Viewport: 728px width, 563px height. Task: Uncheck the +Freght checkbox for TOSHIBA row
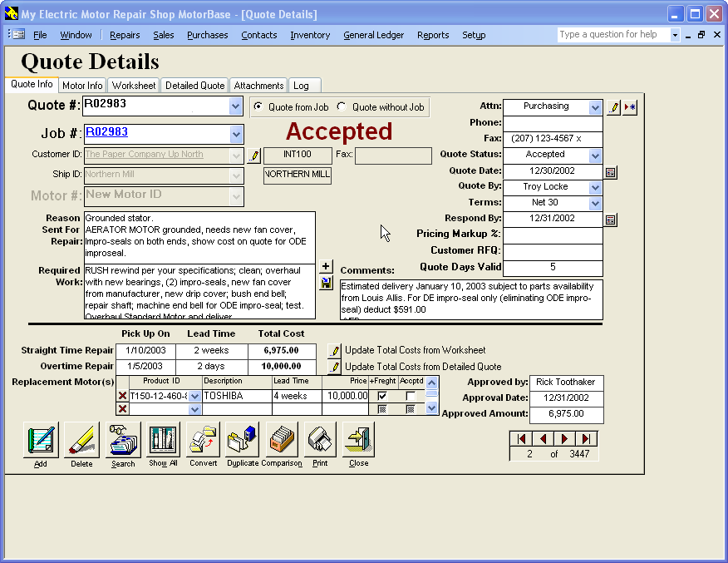coord(382,396)
